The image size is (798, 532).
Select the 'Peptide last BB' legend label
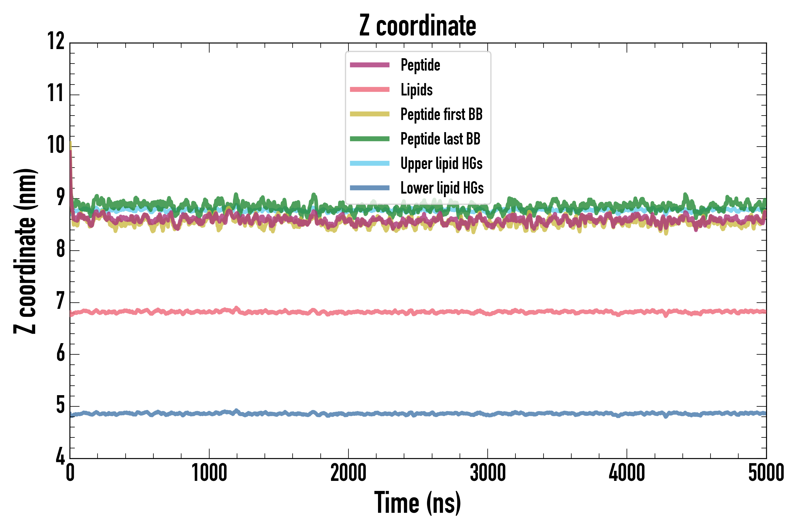click(x=440, y=139)
